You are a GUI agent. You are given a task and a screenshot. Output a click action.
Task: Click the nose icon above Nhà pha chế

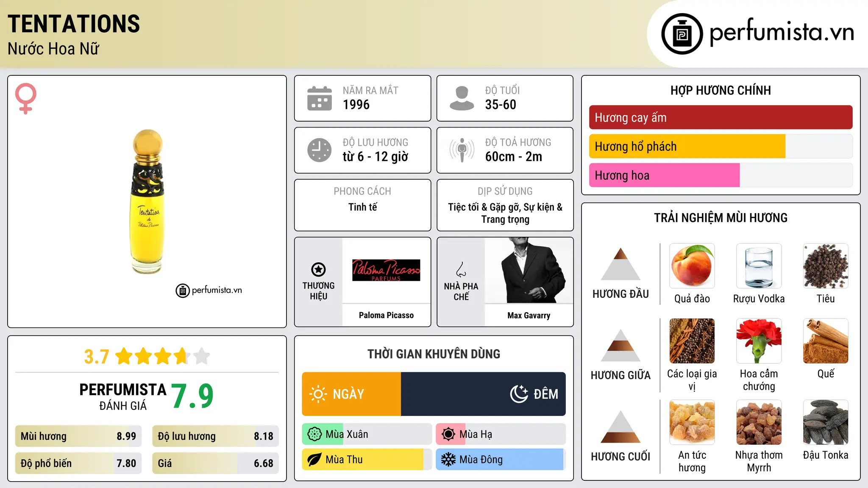click(x=461, y=269)
